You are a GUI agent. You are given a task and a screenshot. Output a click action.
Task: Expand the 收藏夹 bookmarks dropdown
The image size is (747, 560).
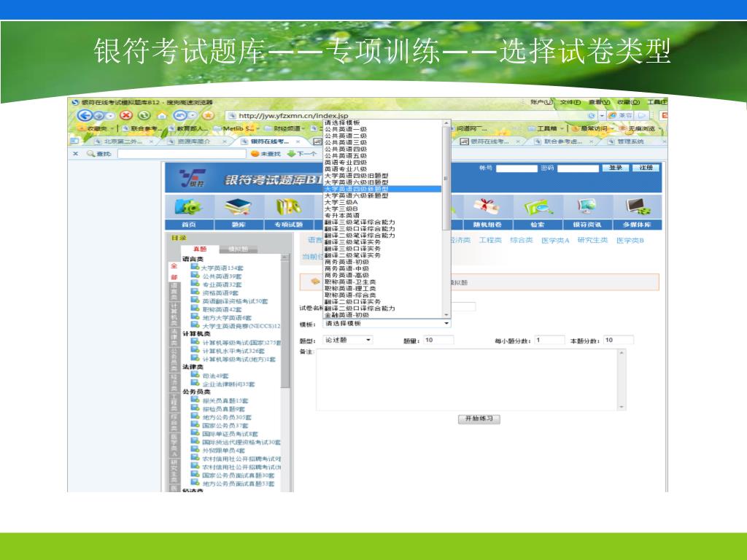pos(112,128)
